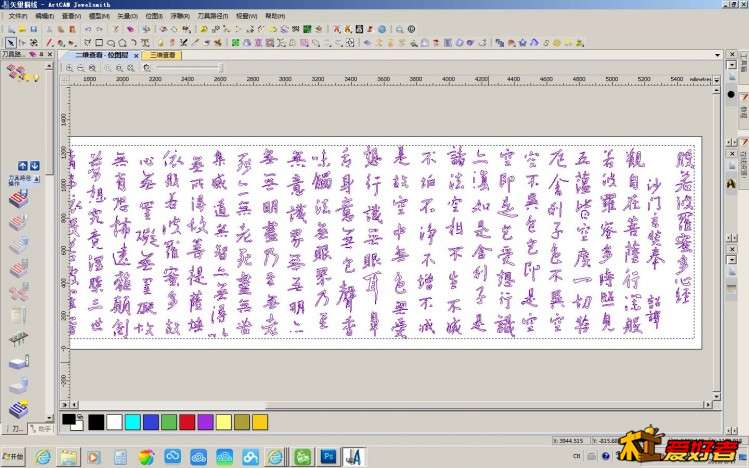Select the Create Vector Text tool
The image size is (749, 468).
pos(145,43)
